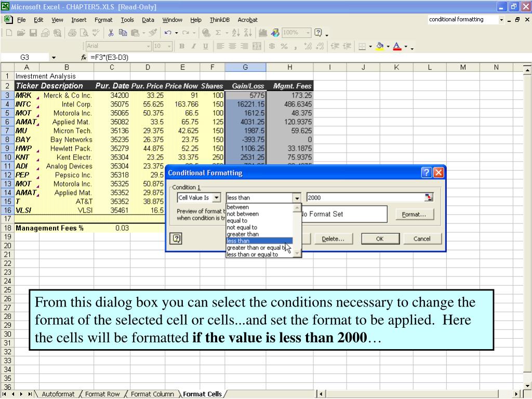The height and width of the screenshot is (399, 532).
Task: Open the Font Color dropdown arrow
Action: (405, 46)
